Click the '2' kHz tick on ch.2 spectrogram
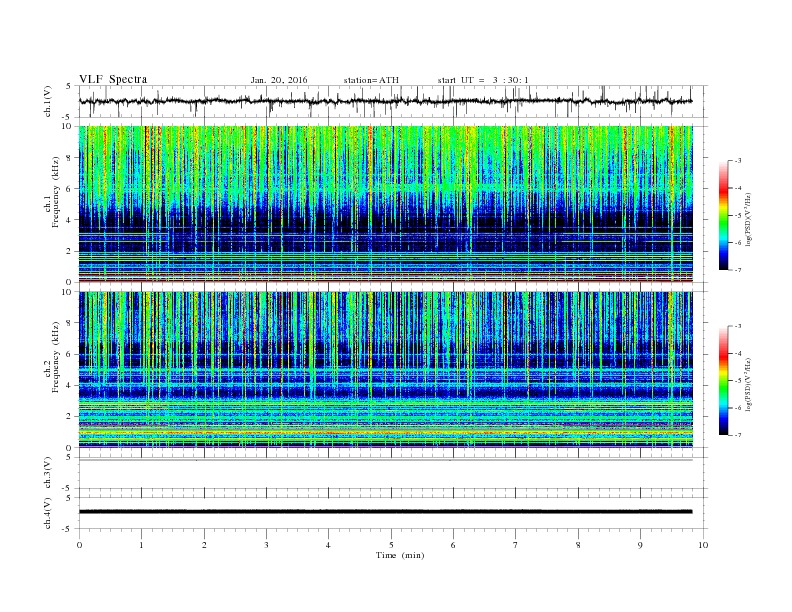This screenshot has height=612, width=792. 70,417
